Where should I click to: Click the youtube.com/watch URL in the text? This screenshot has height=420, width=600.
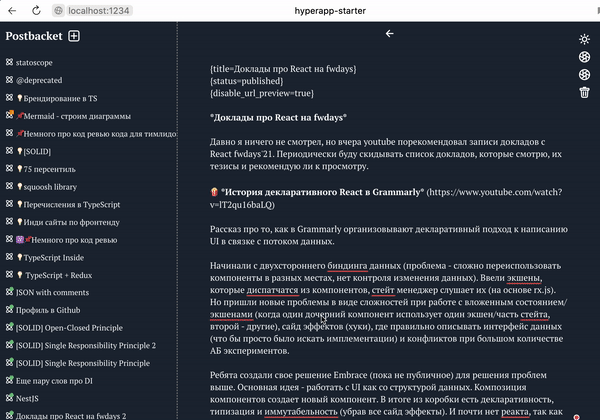click(x=386, y=198)
